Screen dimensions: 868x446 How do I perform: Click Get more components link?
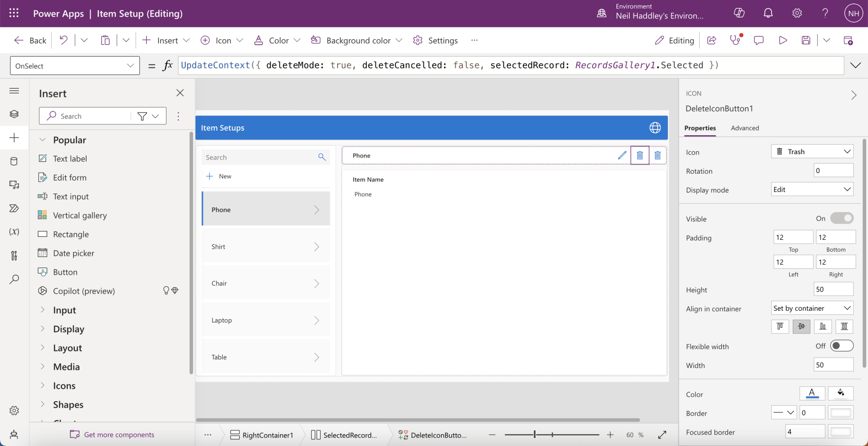[x=119, y=435]
